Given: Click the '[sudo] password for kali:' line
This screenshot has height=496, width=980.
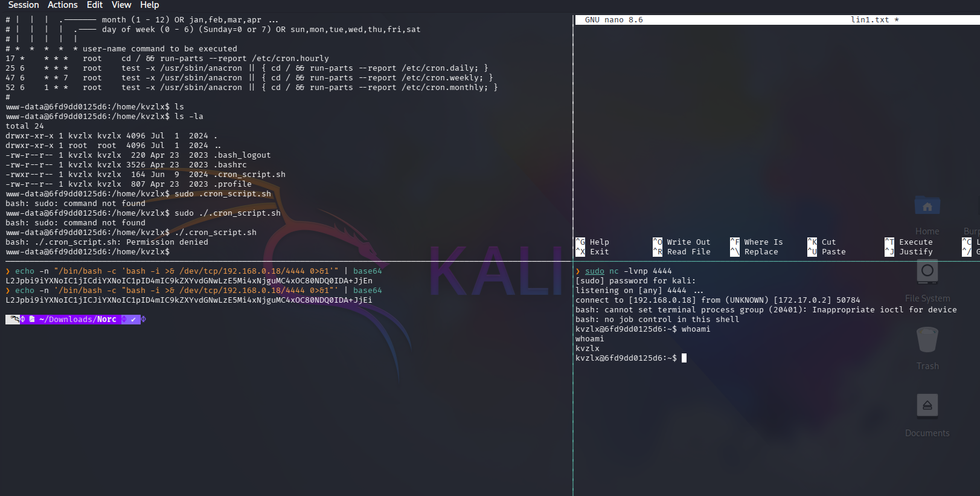Looking at the screenshot, I should 636,281.
